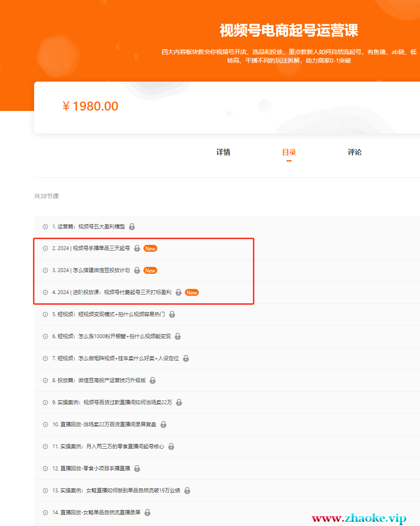Viewport: 420px width, 526px height.
Task: Click the play icon beside lesson 1
Action: (x=45, y=227)
